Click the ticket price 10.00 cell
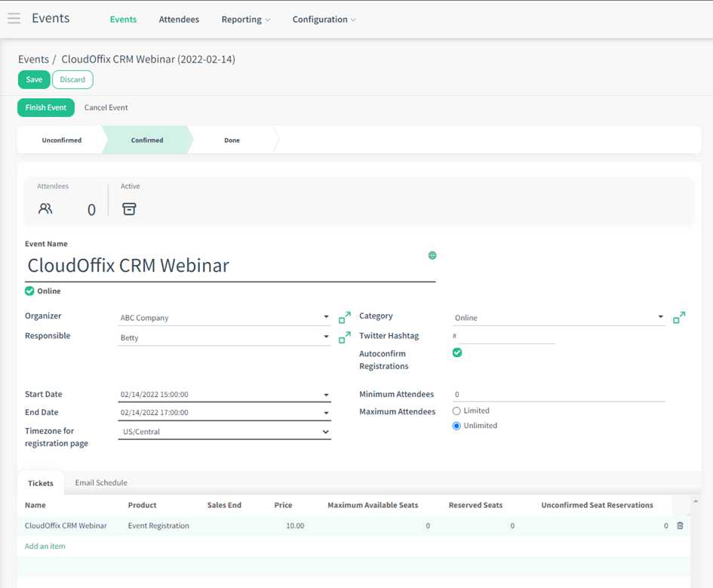Screen dimensions: 713x588 coord(295,525)
